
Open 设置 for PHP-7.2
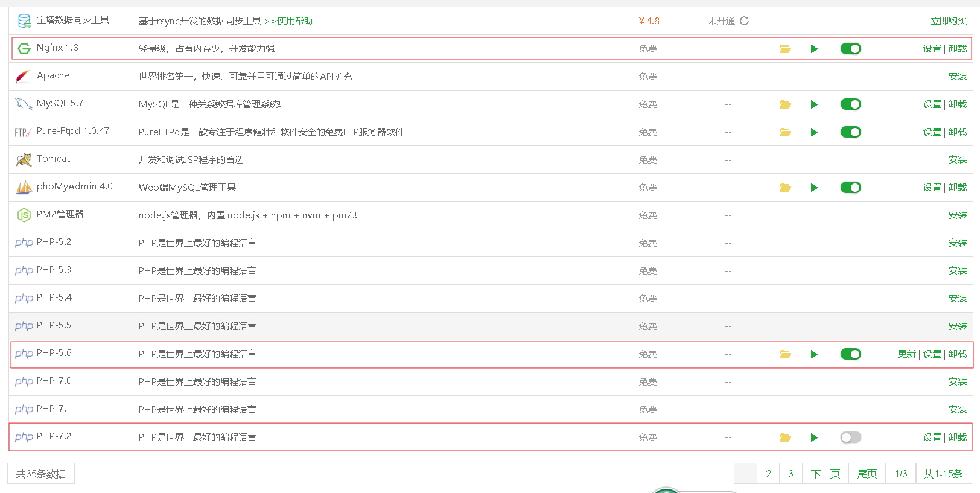point(932,437)
